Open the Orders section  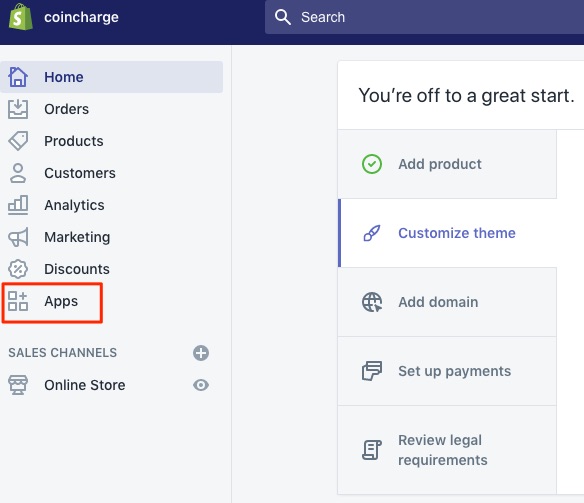tap(66, 109)
